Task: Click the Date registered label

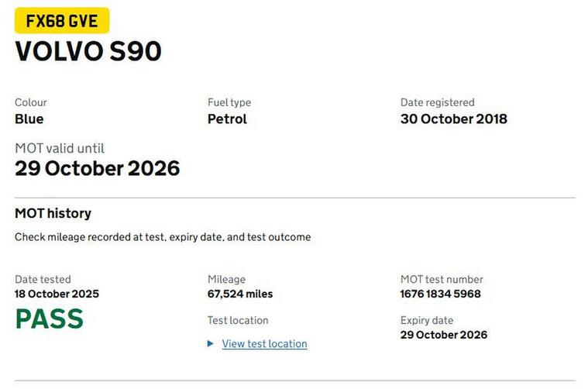Action: [437, 102]
